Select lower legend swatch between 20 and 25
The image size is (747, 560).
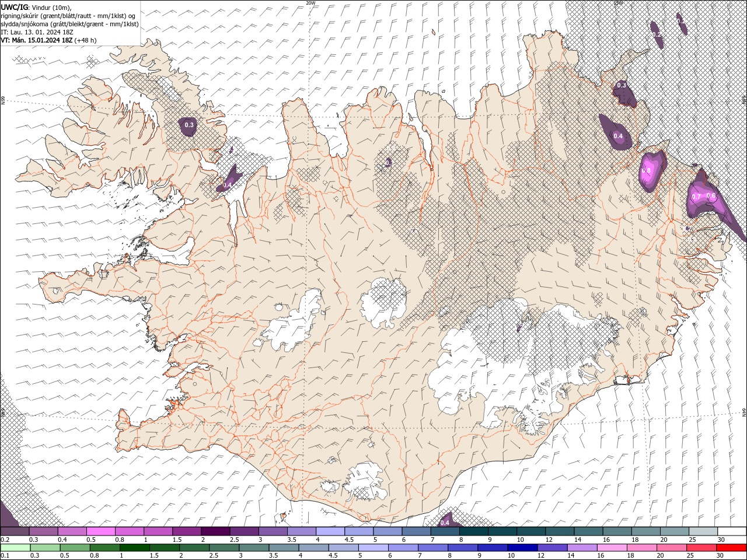click(672, 548)
